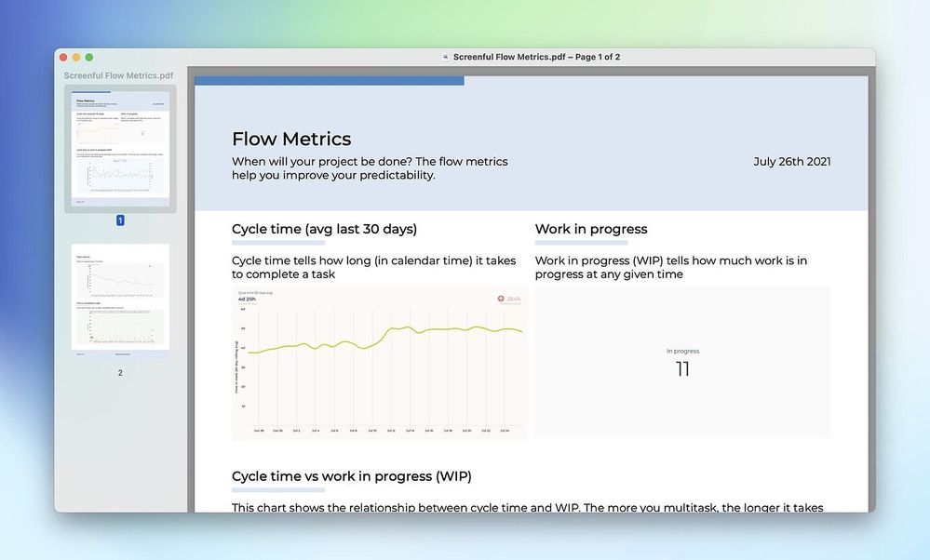
Task: Select page 1 thumbnail in sidebar
Action: click(120, 148)
